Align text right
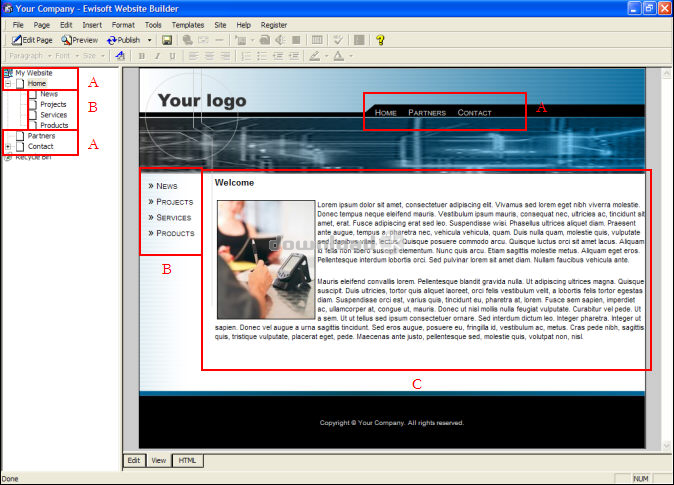 point(225,56)
